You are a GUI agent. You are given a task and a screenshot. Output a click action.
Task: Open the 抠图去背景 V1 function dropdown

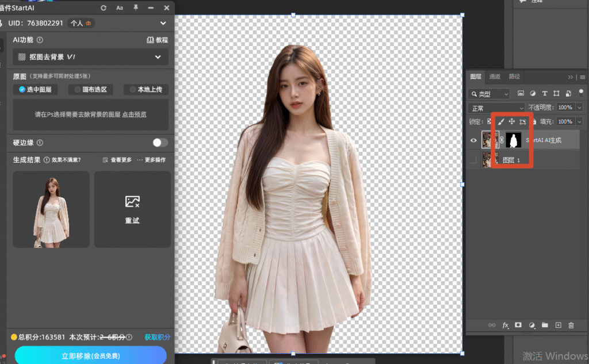tap(90, 57)
